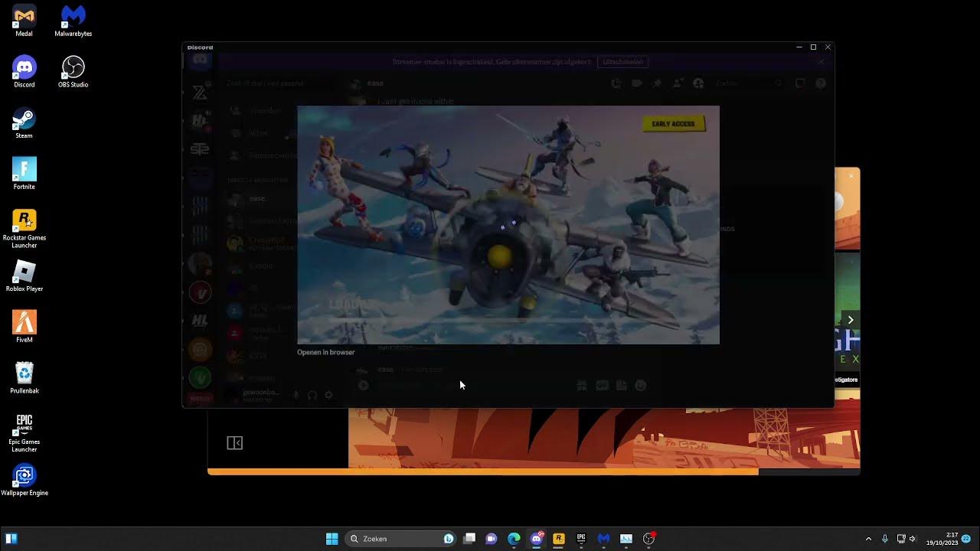
Task: Click the plus attach button in chat bar
Action: [364, 386]
